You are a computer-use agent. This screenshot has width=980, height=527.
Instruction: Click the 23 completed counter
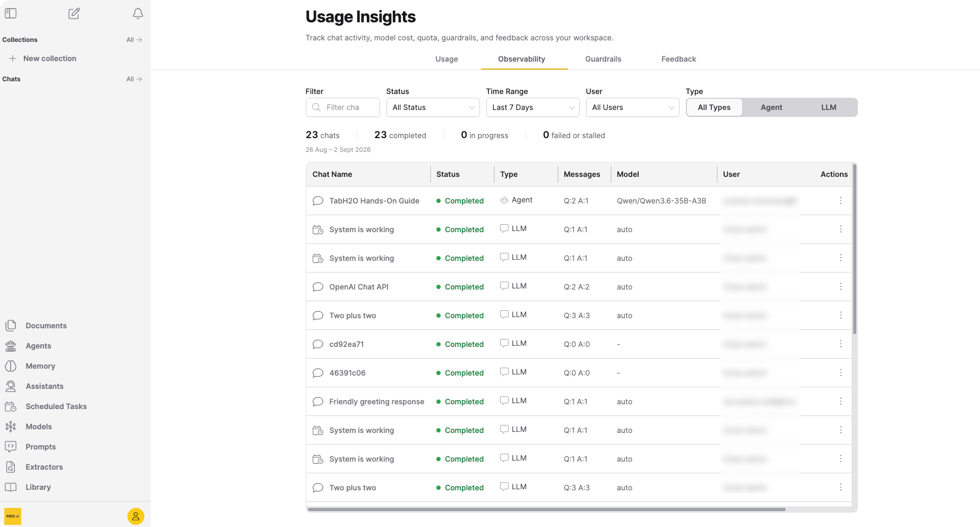pyautogui.click(x=400, y=135)
